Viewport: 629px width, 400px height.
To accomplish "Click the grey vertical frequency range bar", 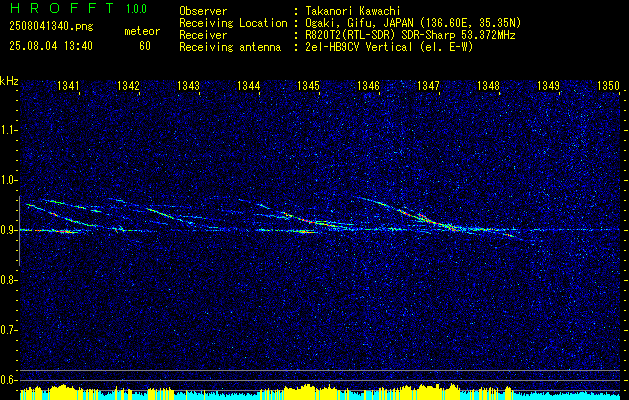I will point(20,231).
